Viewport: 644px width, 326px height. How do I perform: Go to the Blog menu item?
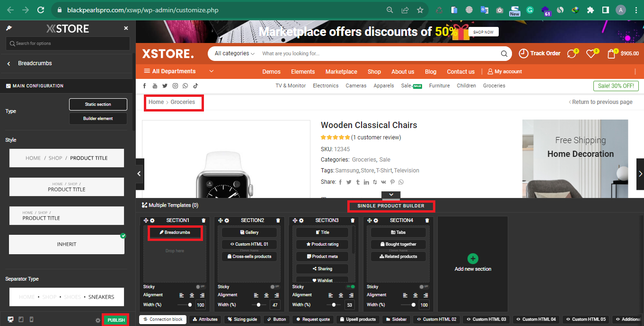(x=431, y=72)
